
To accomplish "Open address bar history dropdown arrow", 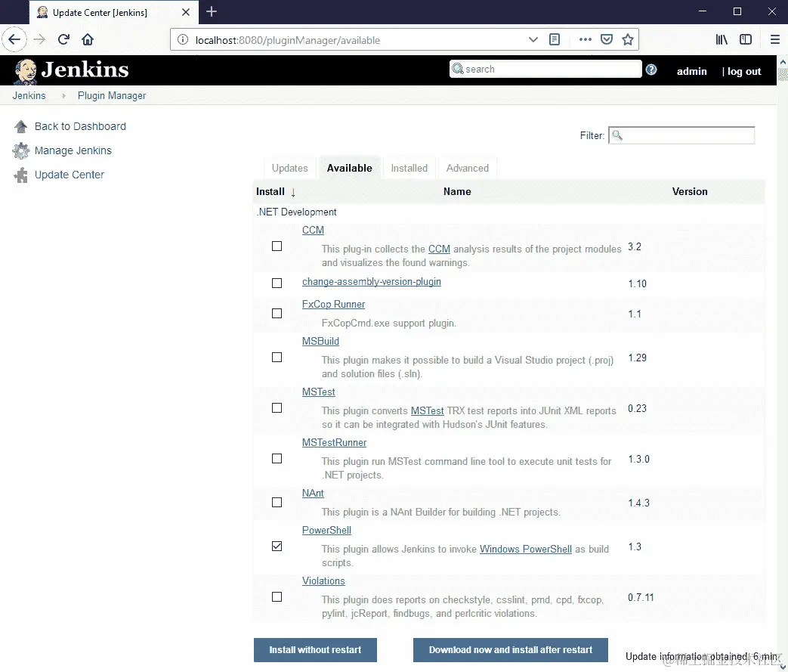I will (x=533, y=40).
